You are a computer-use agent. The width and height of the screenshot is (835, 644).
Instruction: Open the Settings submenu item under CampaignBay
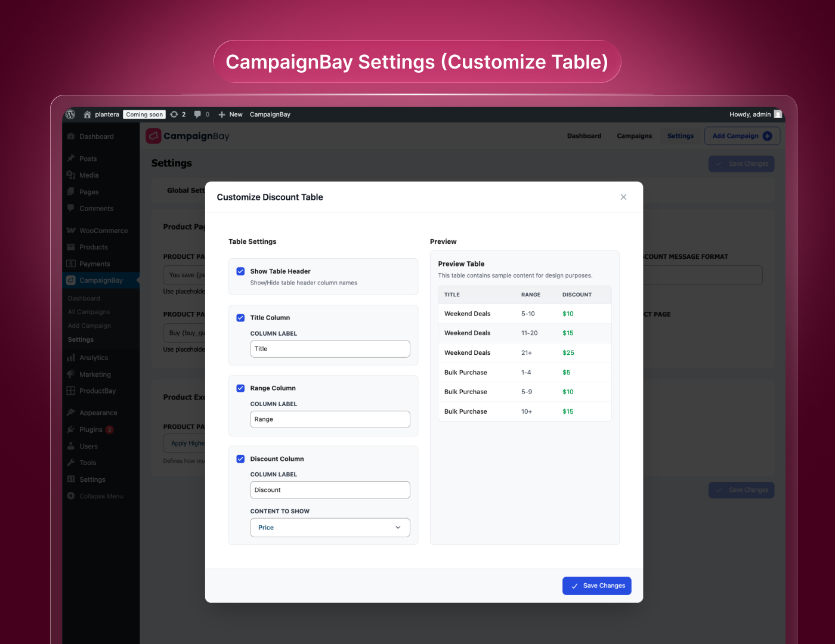pos(81,339)
